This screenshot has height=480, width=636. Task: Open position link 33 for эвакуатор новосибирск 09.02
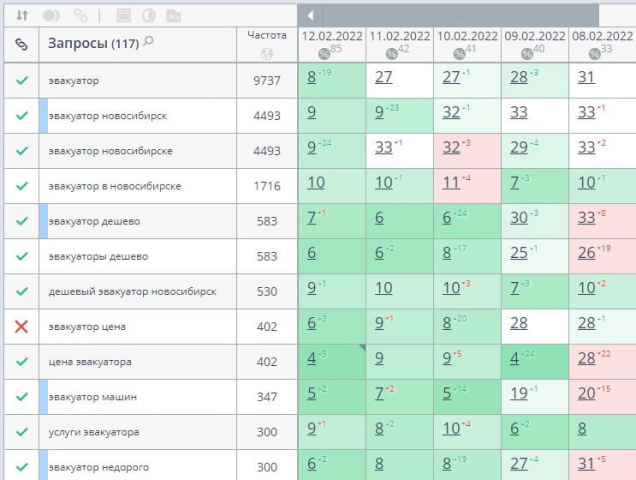[519, 112]
